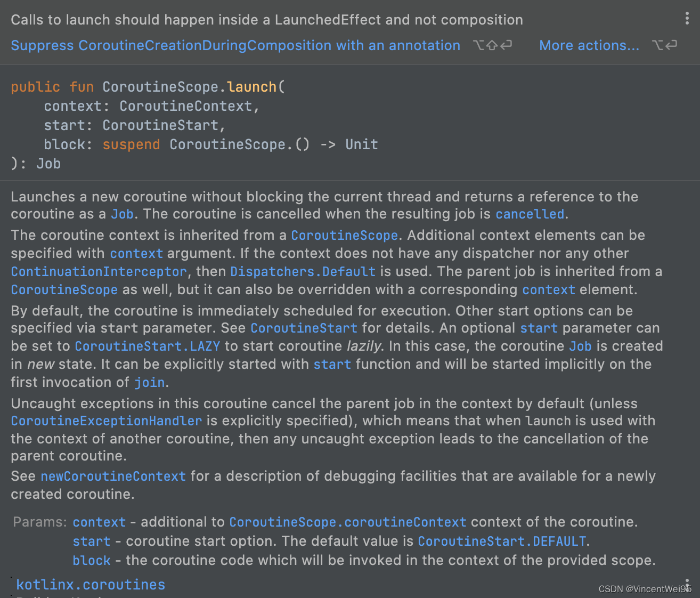This screenshot has width=700, height=598.
Task: Open the CoroutineStart.DEFAULT link
Action: pos(501,542)
